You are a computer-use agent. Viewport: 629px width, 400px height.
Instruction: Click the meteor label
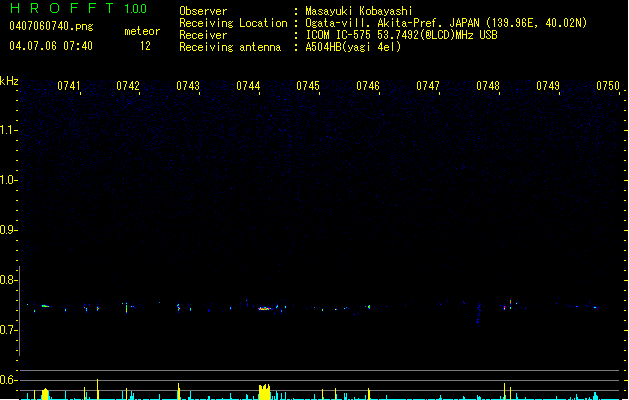142,31
